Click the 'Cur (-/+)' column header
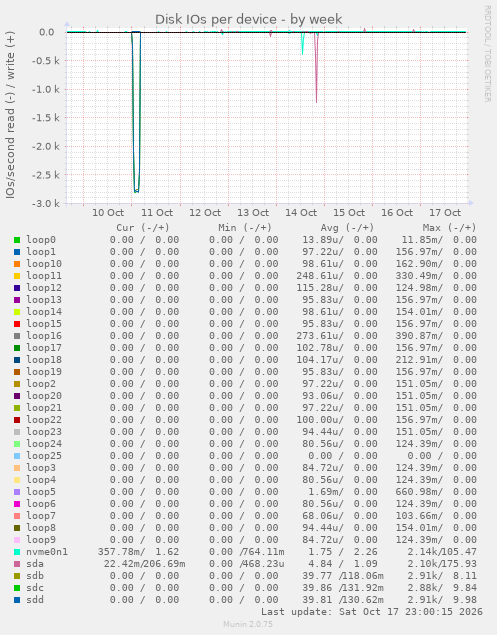This screenshot has height=635, width=497. click(143, 228)
